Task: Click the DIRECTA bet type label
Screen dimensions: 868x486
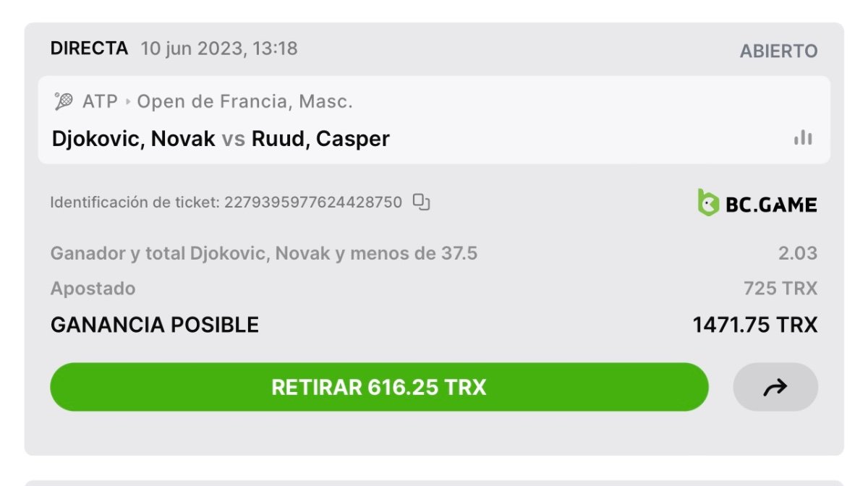Action: pyautogui.click(x=89, y=48)
